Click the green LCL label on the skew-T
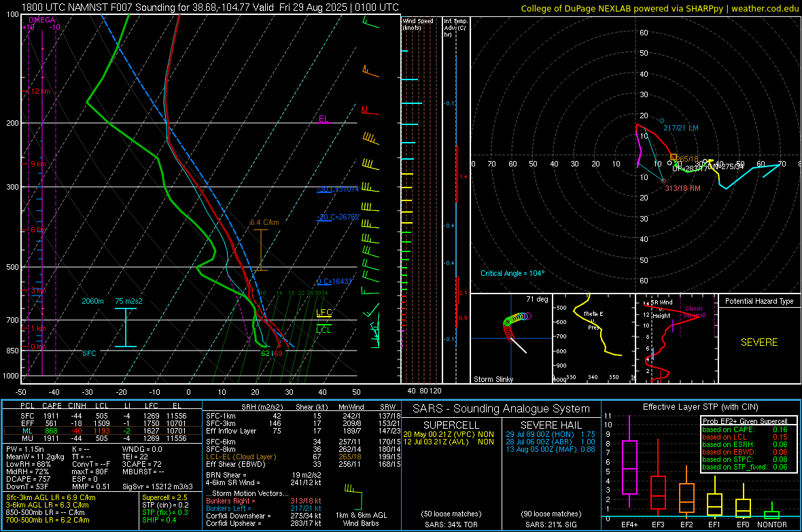Screen dimensions: 802x532 point(324,330)
